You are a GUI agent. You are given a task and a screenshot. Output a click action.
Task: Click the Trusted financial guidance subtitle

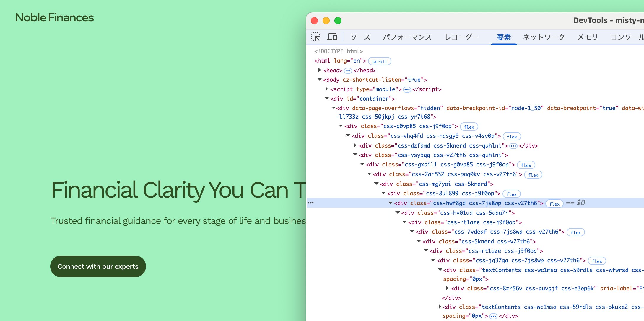[x=178, y=221]
